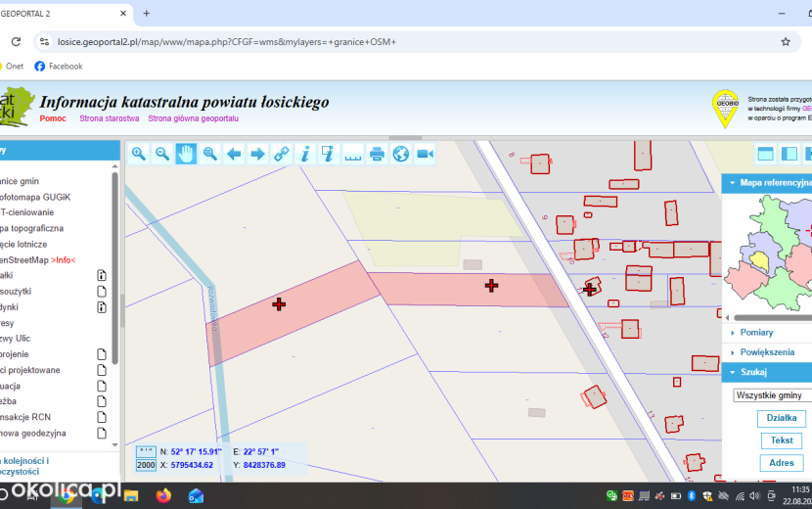Click the globe icon in map toolbar
This screenshot has height=509, width=812.
click(401, 154)
